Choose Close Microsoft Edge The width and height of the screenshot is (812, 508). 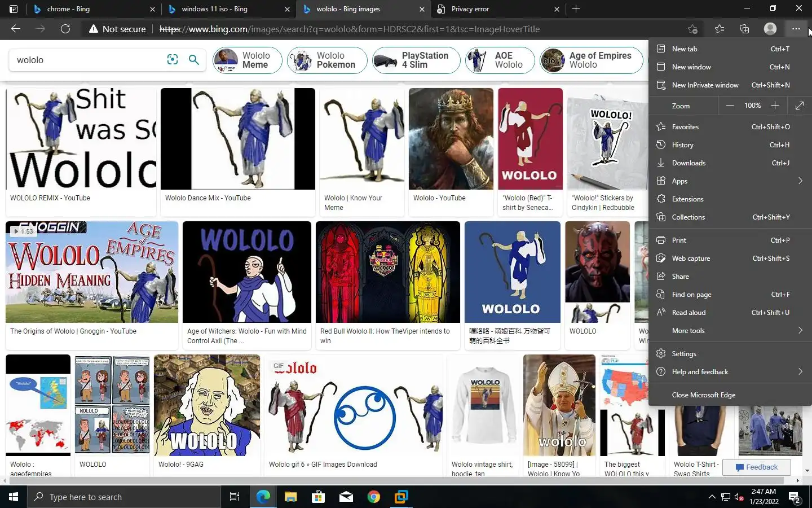pos(730,395)
